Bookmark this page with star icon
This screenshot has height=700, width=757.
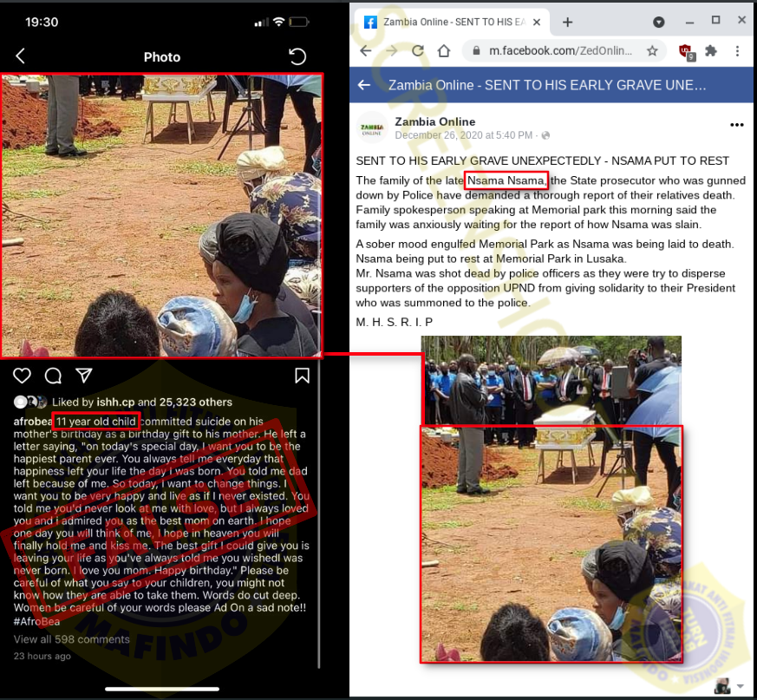click(652, 50)
